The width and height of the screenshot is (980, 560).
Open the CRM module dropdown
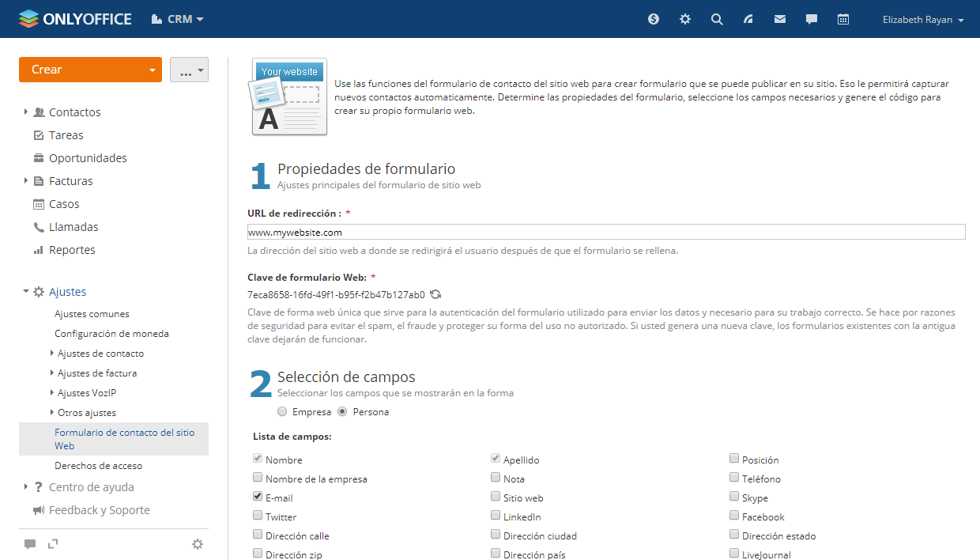[x=178, y=19]
